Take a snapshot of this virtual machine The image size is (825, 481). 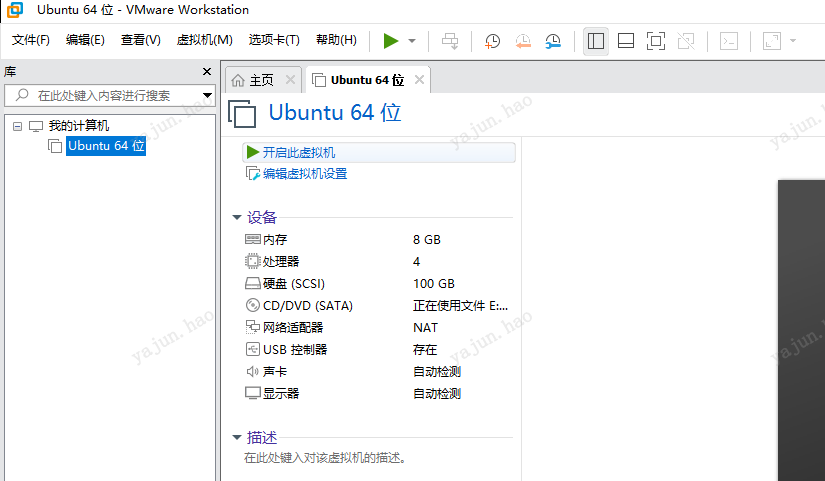click(x=492, y=41)
